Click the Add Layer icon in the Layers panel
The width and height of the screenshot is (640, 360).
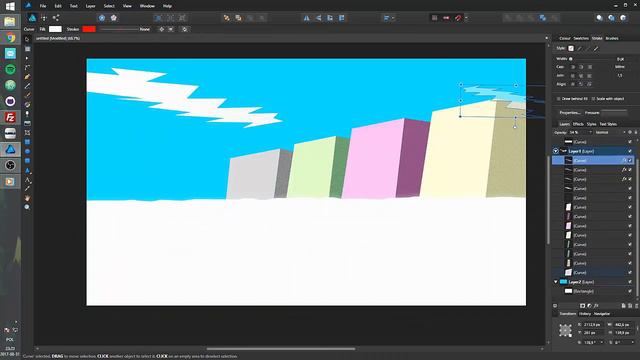623,305
